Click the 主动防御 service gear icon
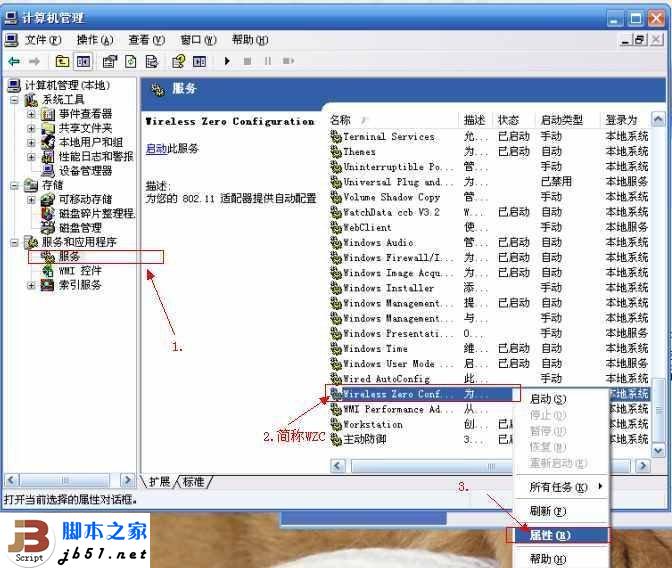The height and width of the screenshot is (568, 672). [336, 439]
